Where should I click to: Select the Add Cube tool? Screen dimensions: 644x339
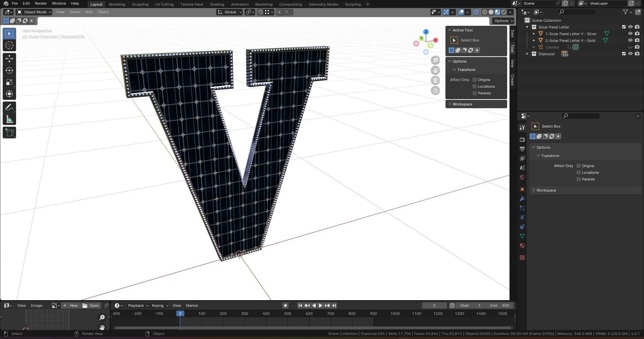click(9, 133)
